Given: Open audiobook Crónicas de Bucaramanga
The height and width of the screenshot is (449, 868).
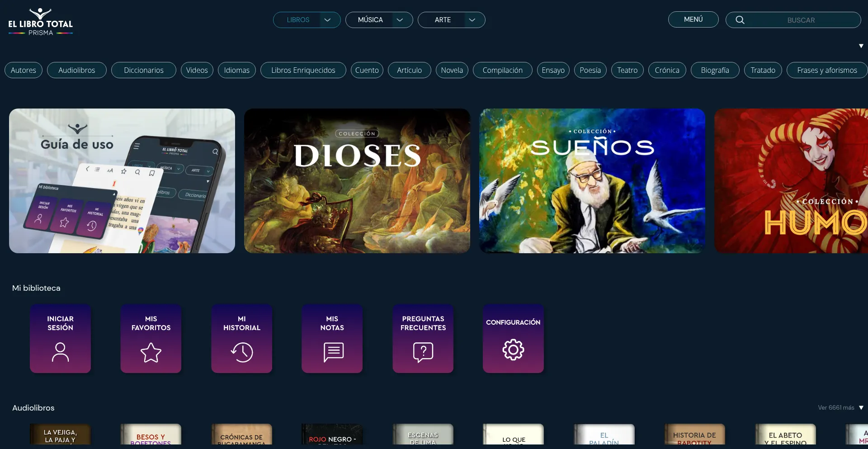Looking at the screenshot, I should pos(242,435).
